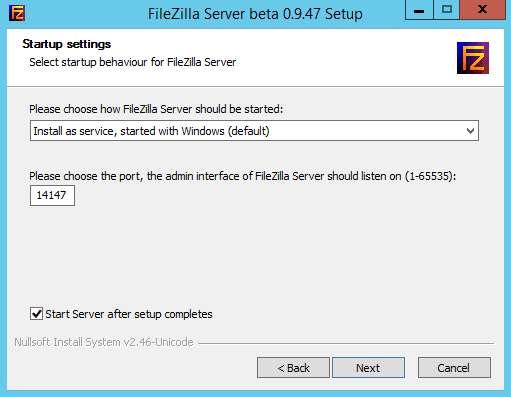Click the separator line beside the Nullsoft text

346,343
